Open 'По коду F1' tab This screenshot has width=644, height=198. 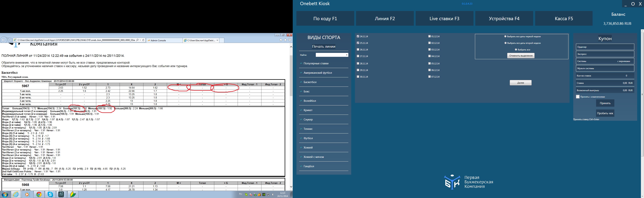[325, 18]
